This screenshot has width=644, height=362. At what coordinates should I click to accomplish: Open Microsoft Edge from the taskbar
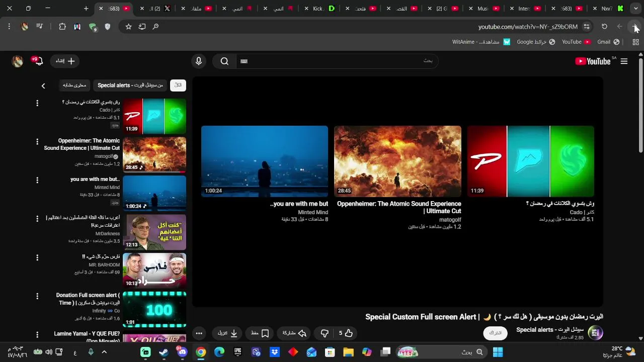pyautogui.click(x=219, y=352)
